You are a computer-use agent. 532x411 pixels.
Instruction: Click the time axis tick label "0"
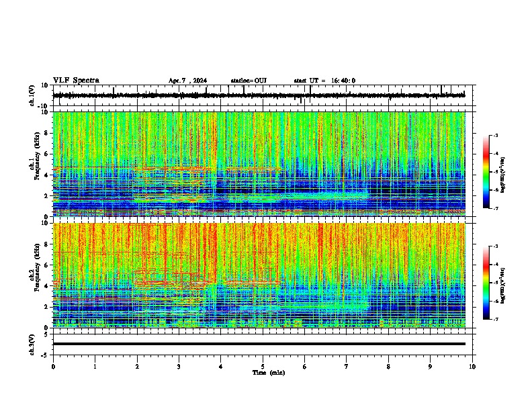click(x=53, y=366)
